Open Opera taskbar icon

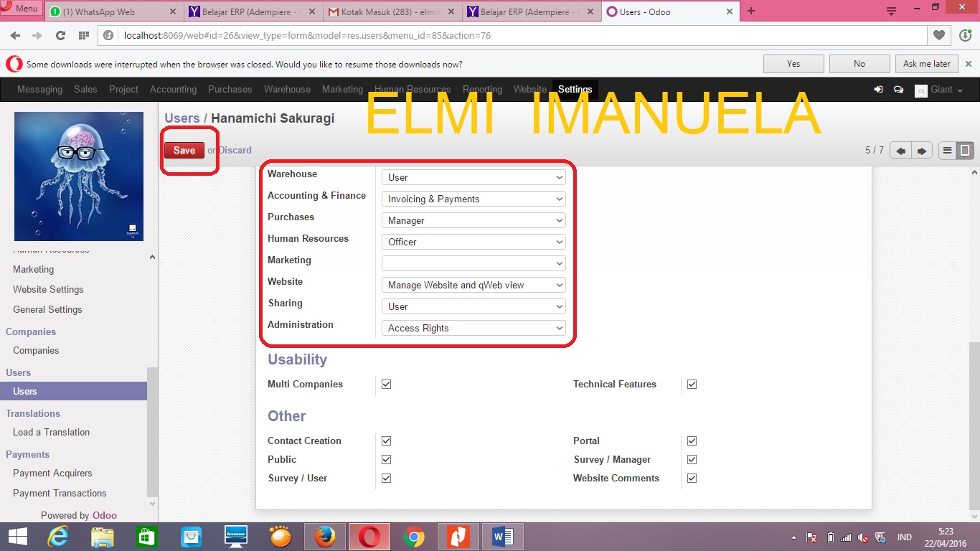click(x=369, y=537)
